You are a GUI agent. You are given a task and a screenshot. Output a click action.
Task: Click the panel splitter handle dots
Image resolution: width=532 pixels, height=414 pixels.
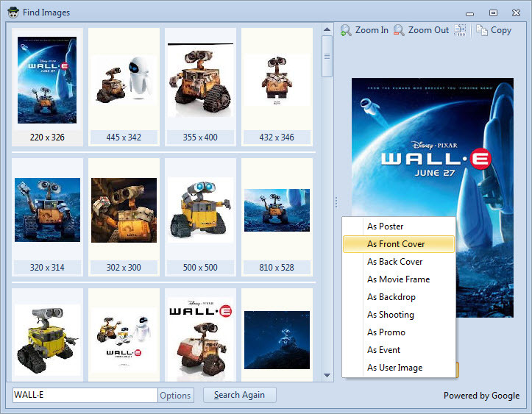click(x=336, y=202)
